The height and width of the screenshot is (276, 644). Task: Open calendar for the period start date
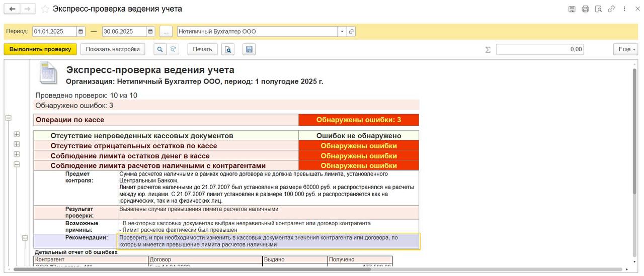(80, 31)
